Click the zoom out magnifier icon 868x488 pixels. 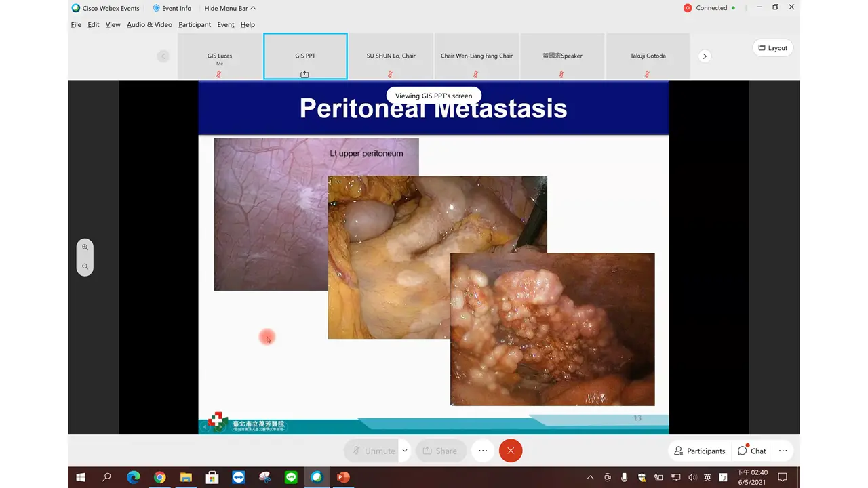pyautogui.click(x=85, y=266)
